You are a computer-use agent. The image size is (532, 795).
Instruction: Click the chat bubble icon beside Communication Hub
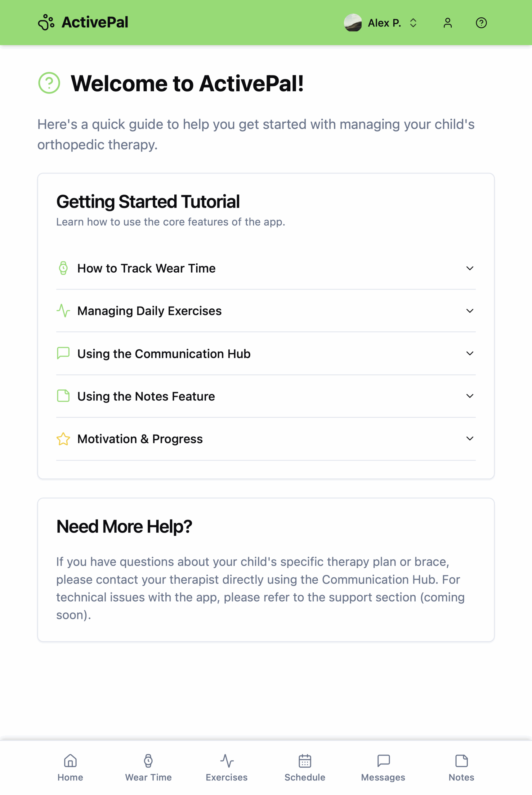coord(63,353)
